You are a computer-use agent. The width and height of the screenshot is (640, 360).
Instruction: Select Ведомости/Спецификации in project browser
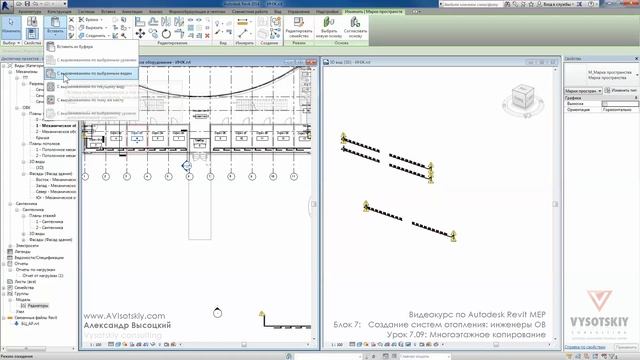point(39,258)
